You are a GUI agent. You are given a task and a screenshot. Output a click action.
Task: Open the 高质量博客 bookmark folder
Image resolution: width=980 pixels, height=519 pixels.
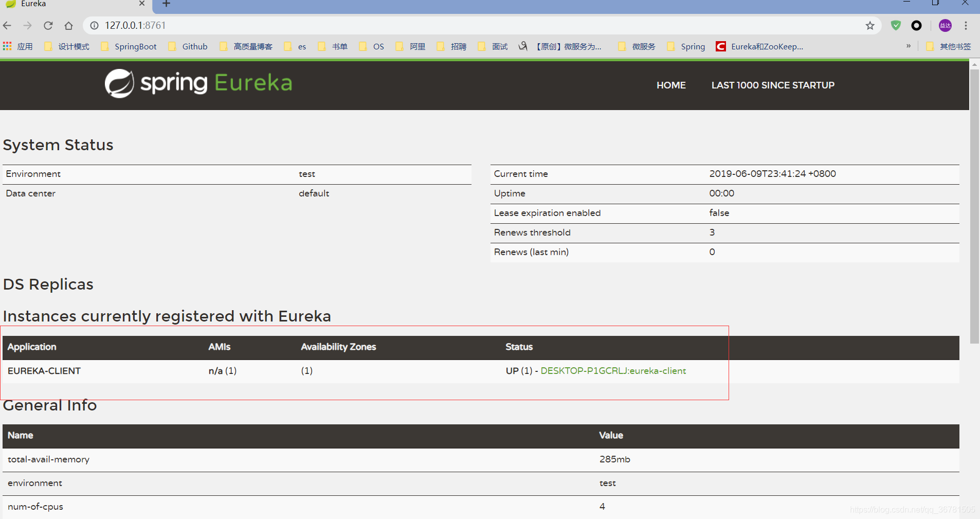coord(246,46)
